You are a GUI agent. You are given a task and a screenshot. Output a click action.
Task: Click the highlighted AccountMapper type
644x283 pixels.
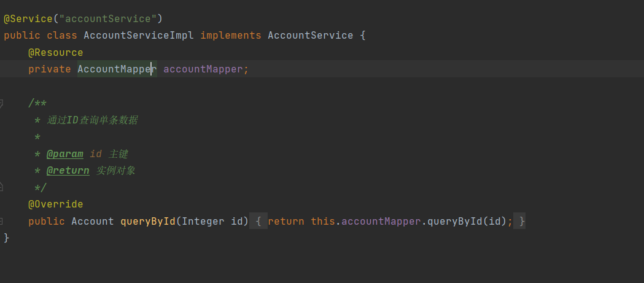pos(117,69)
